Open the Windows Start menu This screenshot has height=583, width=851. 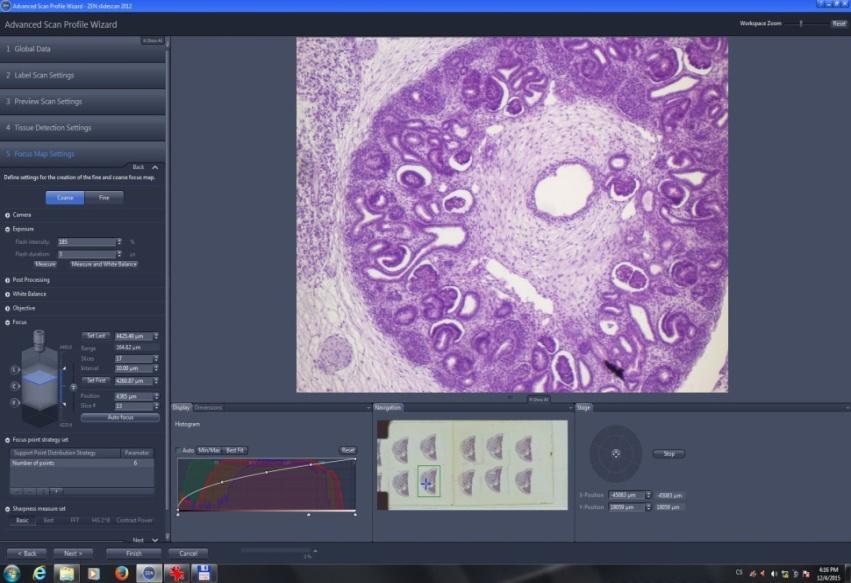pyautogui.click(x=11, y=573)
